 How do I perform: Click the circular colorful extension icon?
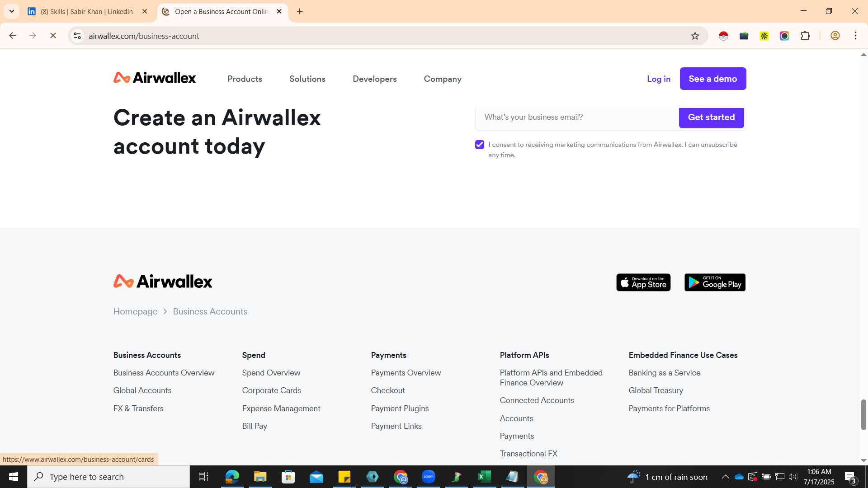click(x=784, y=36)
